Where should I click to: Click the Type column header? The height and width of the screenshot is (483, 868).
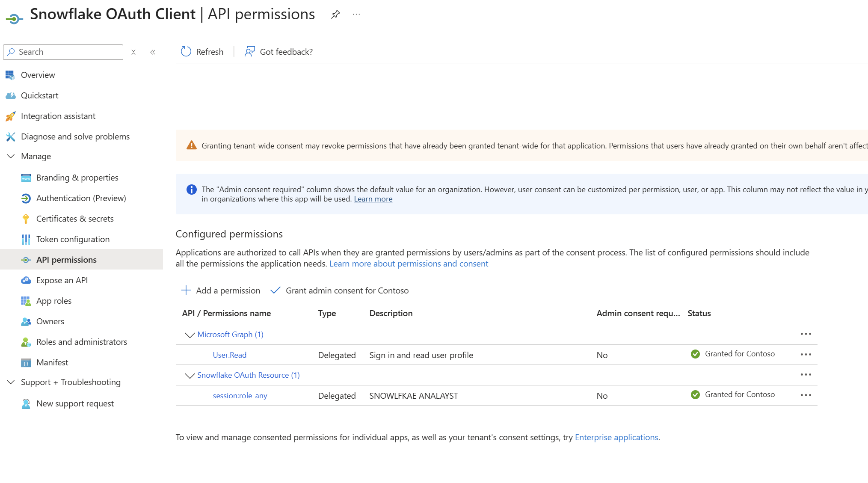point(327,313)
